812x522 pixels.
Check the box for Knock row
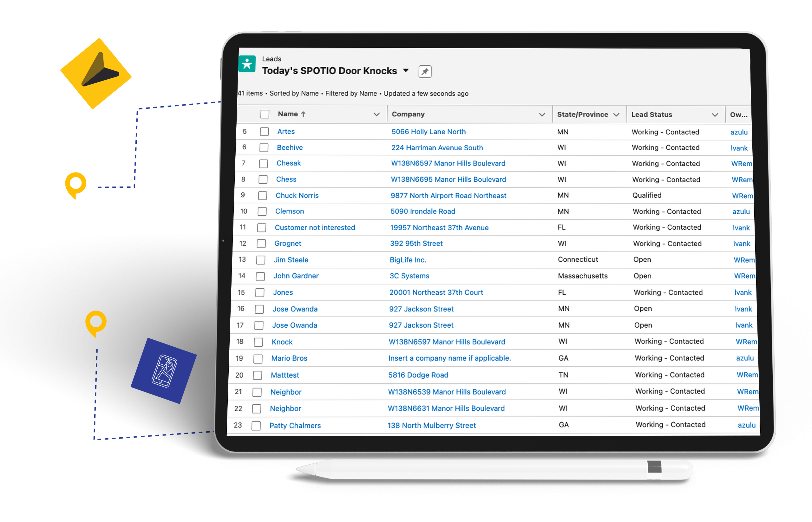coord(258,343)
